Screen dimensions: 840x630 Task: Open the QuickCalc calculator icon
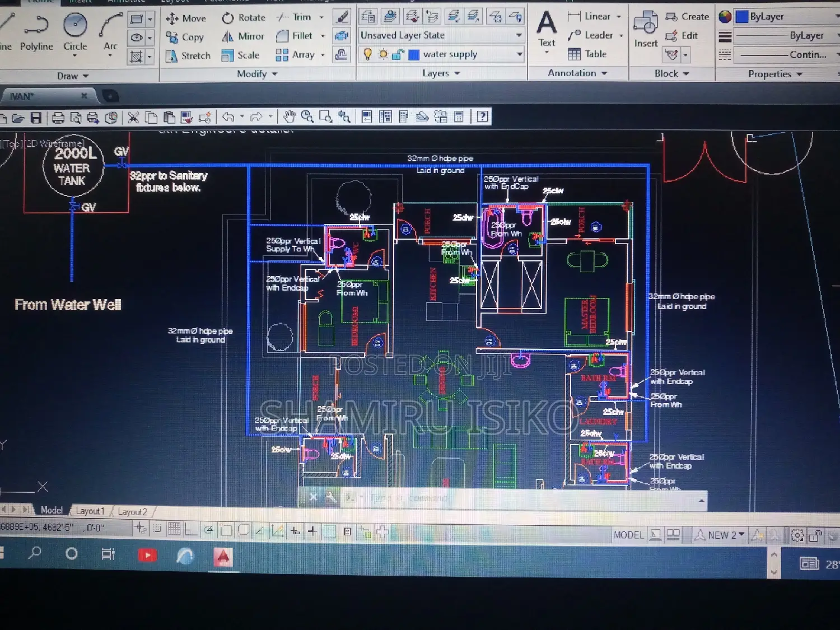pyautogui.click(x=459, y=116)
